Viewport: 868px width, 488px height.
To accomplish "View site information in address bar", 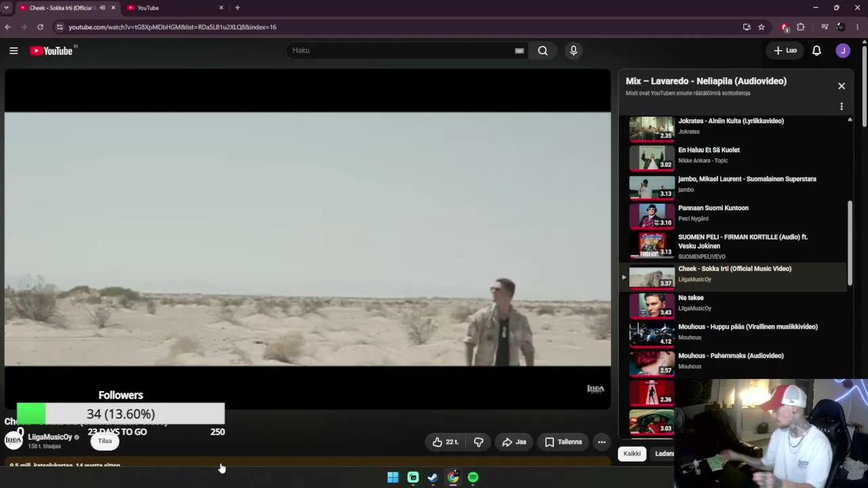I will [60, 27].
